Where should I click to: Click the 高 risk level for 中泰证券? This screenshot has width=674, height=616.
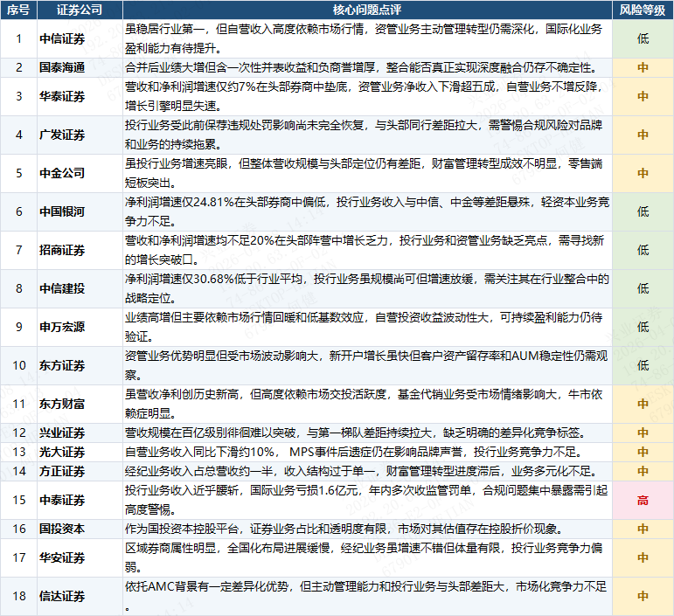pyautogui.click(x=643, y=500)
